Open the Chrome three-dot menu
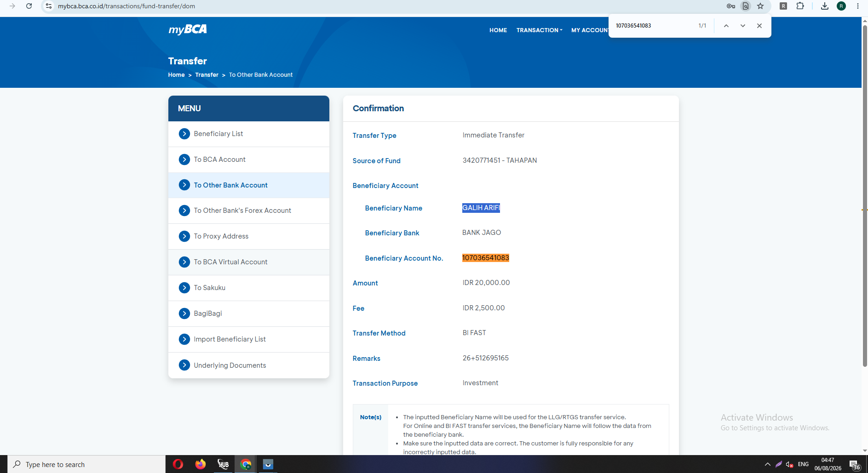 click(858, 6)
